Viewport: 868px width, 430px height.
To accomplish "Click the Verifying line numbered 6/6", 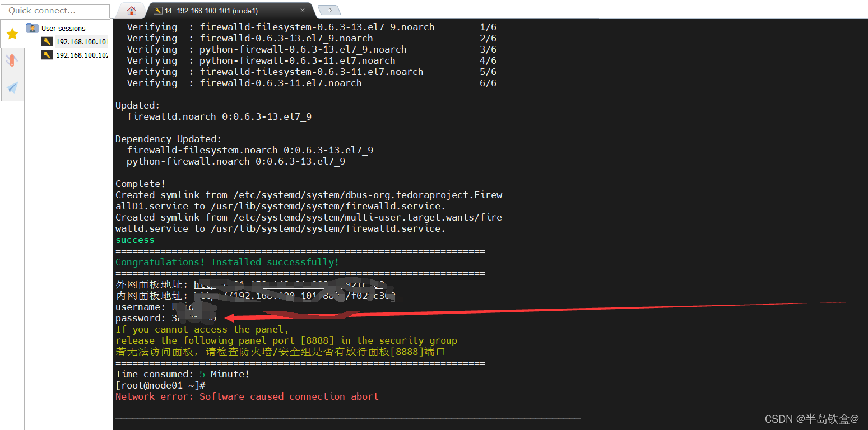I will pos(312,83).
